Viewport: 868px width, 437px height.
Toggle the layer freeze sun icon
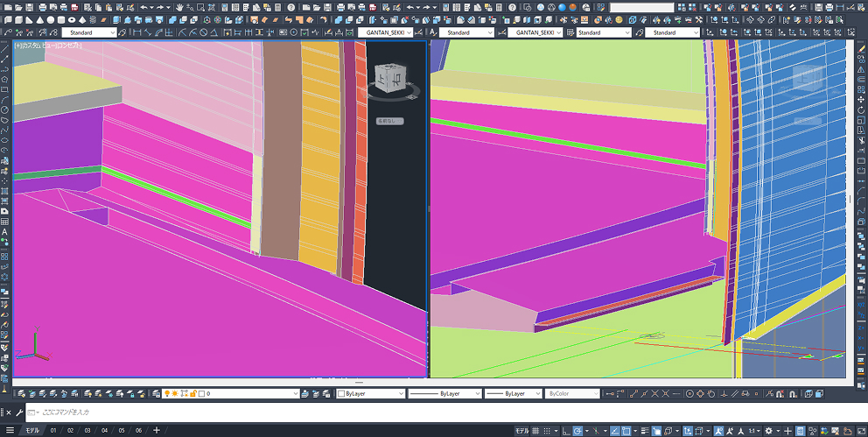pos(173,394)
